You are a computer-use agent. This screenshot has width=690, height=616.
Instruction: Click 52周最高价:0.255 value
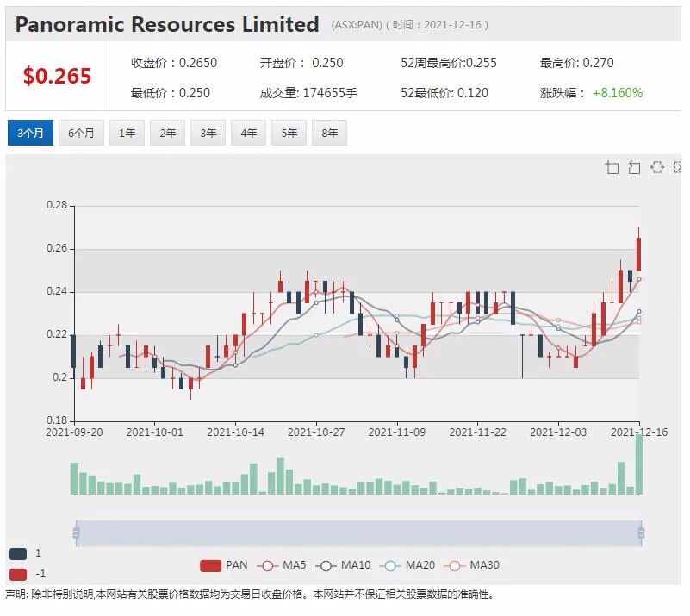point(449,63)
